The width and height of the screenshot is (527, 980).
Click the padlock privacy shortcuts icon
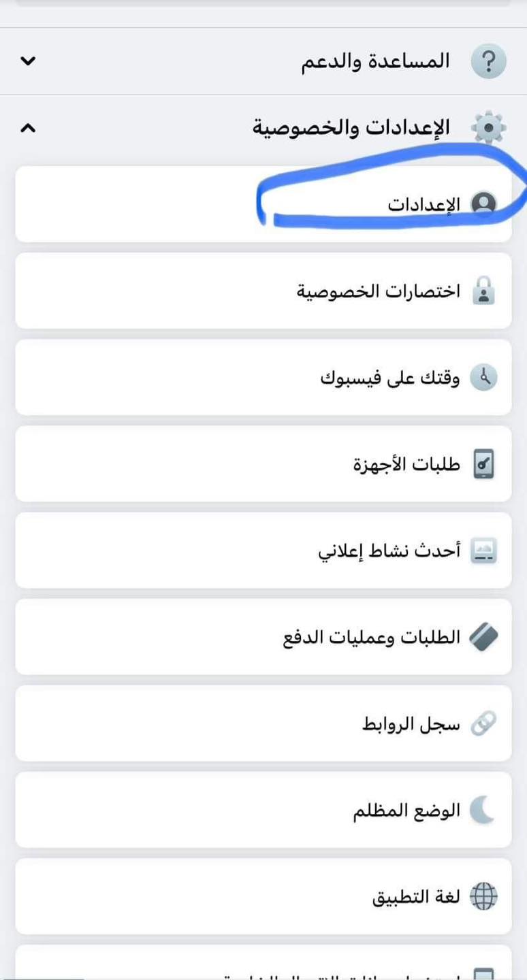[x=484, y=291]
